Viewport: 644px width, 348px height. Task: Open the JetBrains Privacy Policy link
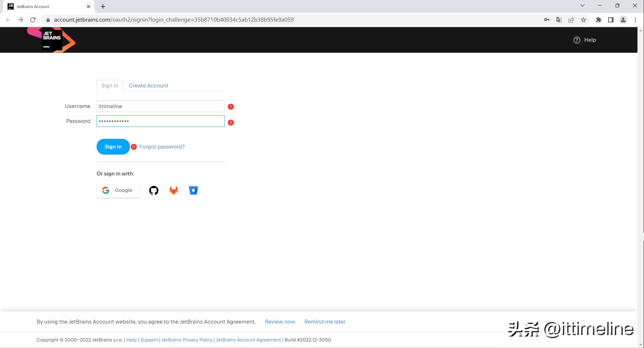(187, 340)
